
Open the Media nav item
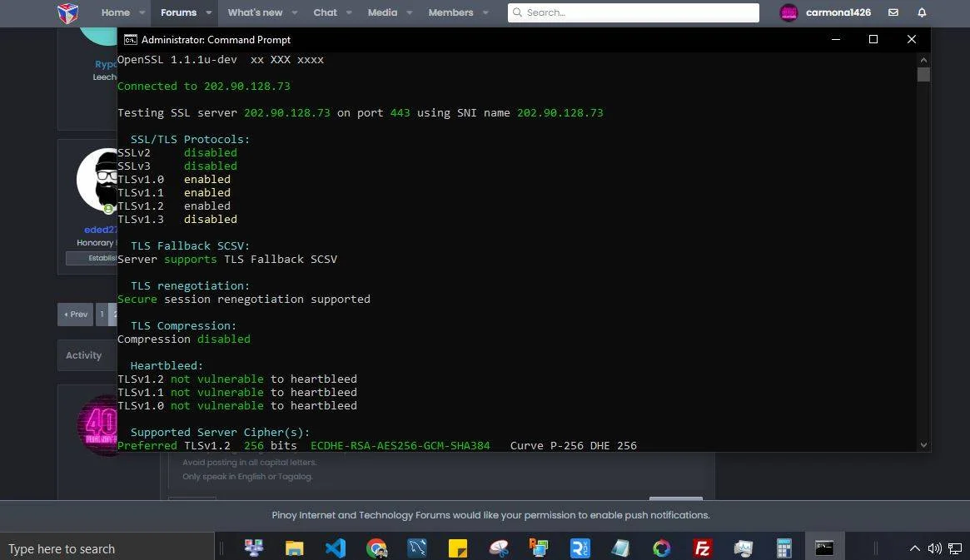point(382,12)
